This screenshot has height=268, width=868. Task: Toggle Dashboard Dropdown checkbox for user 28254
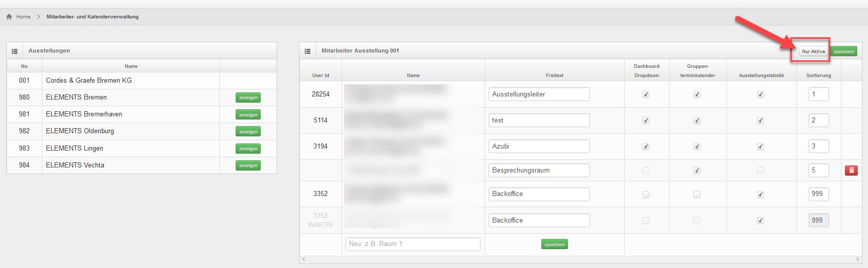pos(646,94)
